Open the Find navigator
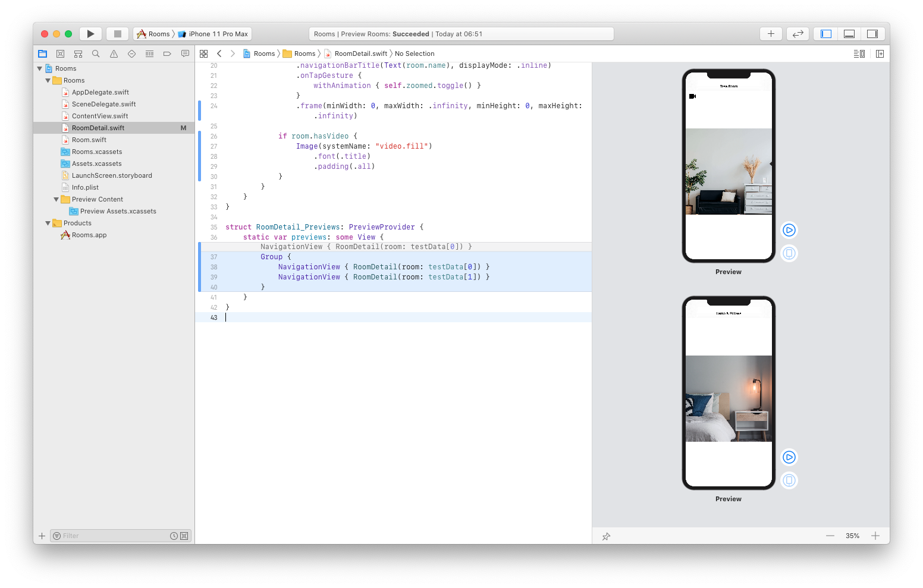923x588 pixels. pyautogui.click(x=96, y=53)
